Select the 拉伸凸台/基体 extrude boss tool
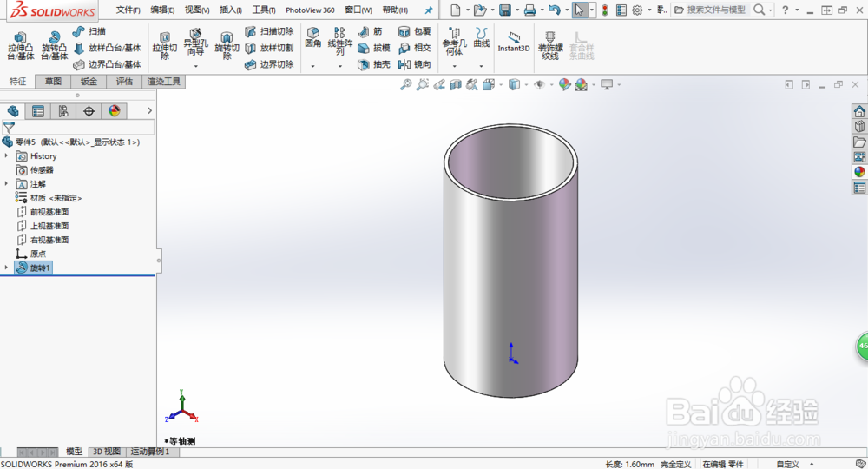 coord(21,45)
